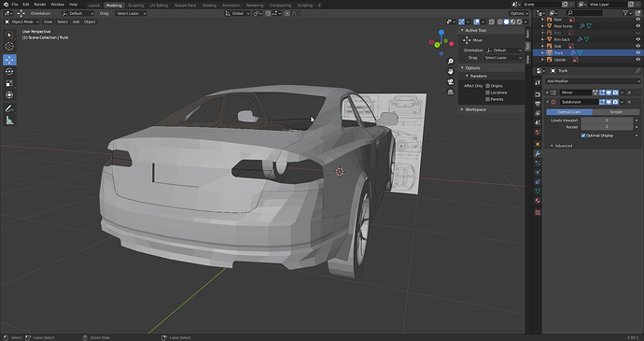The height and width of the screenshot is (341, 644).
Task: Open the Add Modifier dropdown
Action: click(x=593, y=81)
